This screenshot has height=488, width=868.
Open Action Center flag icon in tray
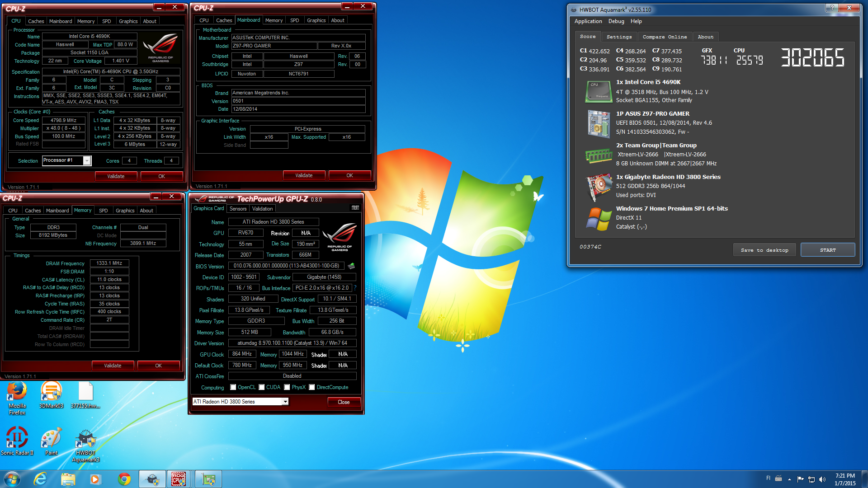coord(800,479)
